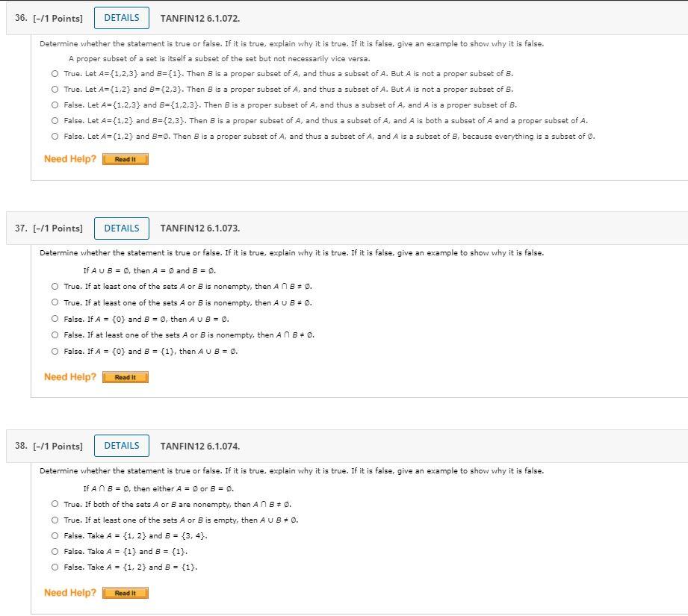The width and height of the screenshot is (688, 616).
Task: Click DETAILS button for question 38
Action: click(x=121, y=445)
